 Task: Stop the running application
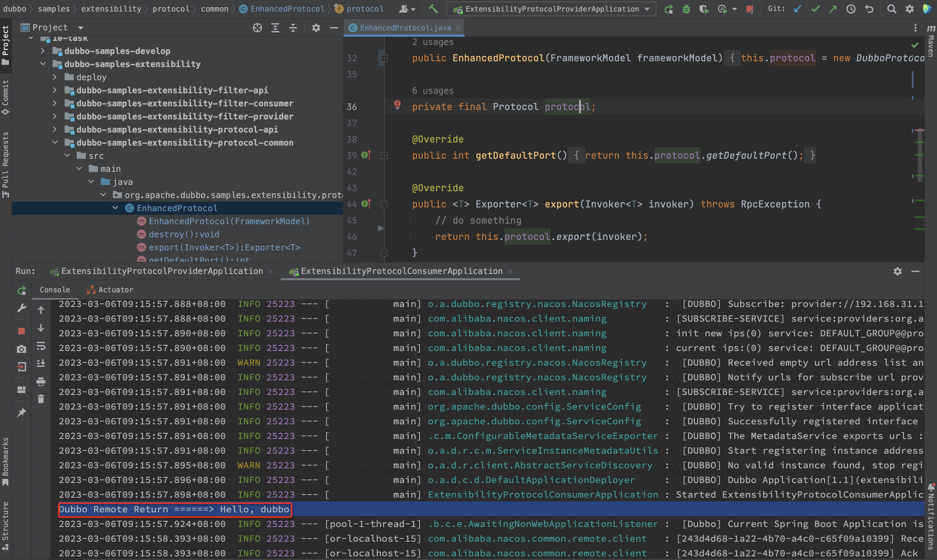21,331
